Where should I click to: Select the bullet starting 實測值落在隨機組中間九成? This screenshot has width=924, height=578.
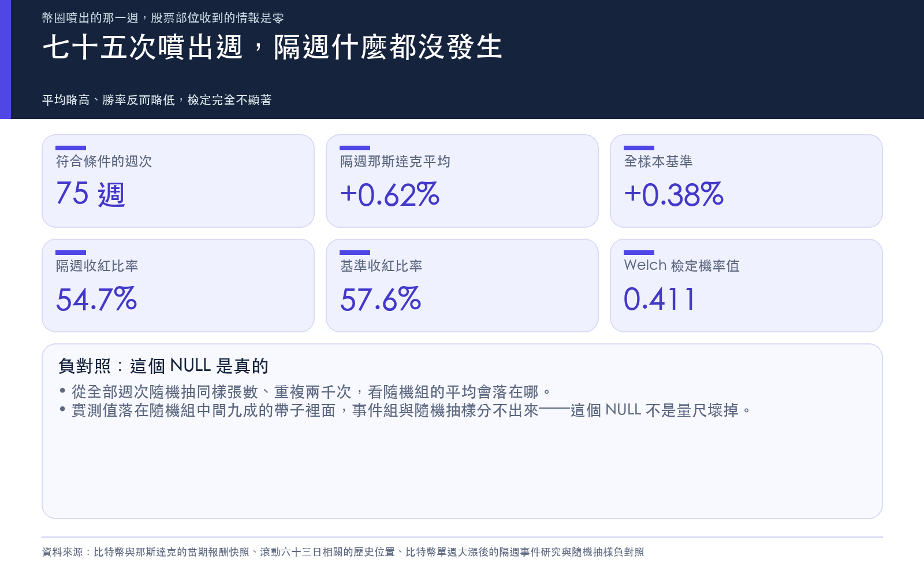405,410
